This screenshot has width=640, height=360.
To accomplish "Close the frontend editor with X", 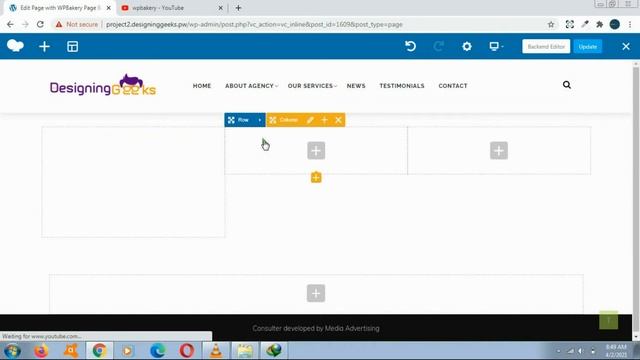I will click(x=626, y=47).
